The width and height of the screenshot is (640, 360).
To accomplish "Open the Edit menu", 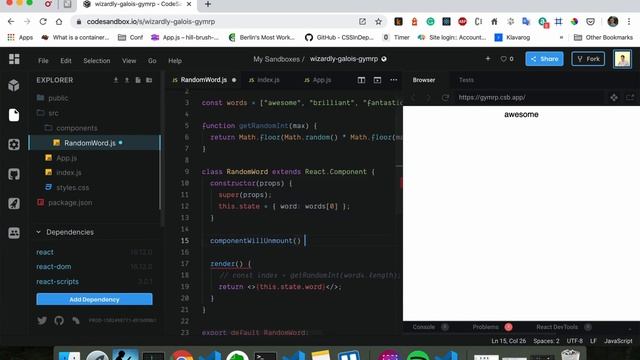I will [66, 61].
